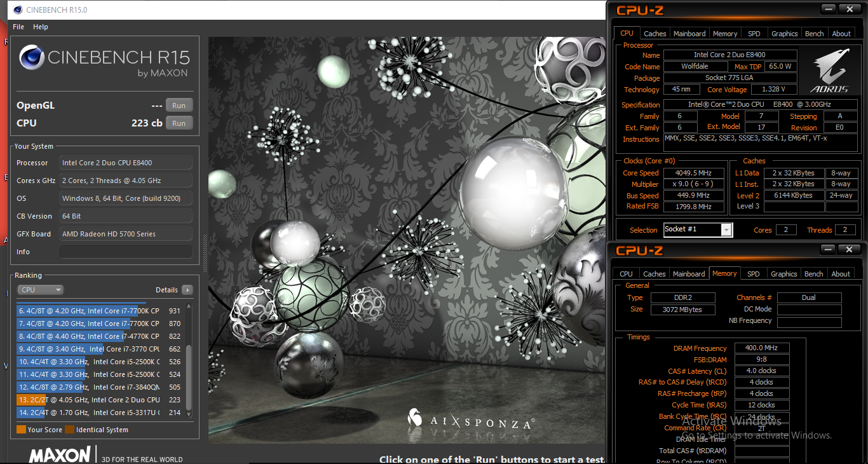Select ranking row 7 with score 870
The image size is (868, 464).
100,324
